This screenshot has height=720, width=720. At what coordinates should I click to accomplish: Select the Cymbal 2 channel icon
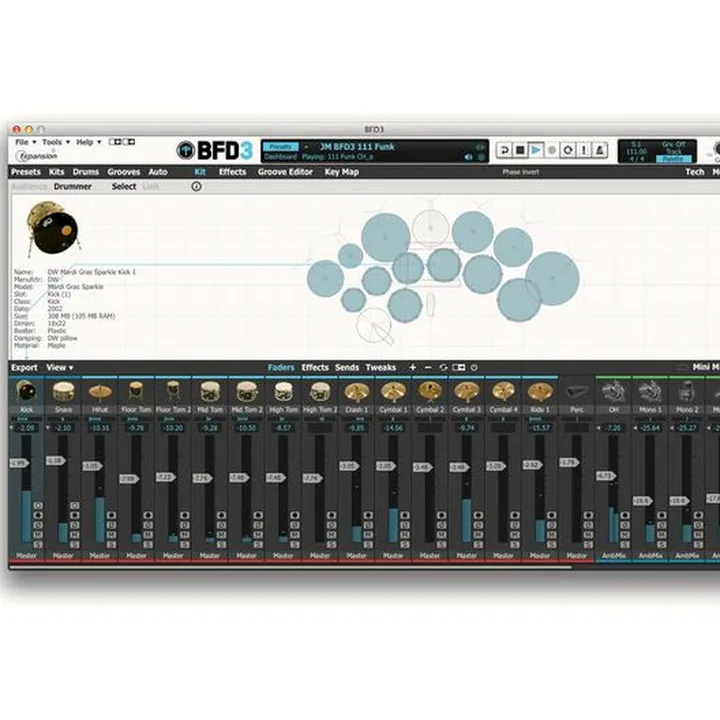point(430,392)
